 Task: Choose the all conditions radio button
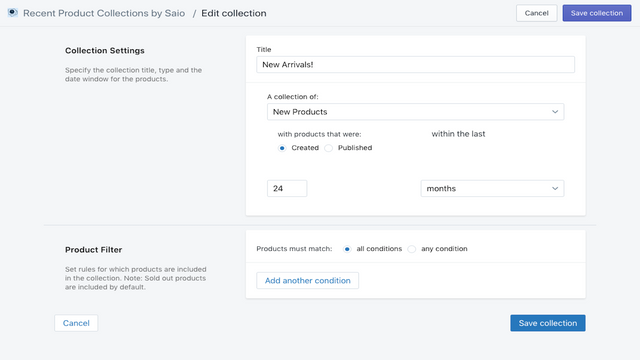pyautogui.click(x=347, y=249)
